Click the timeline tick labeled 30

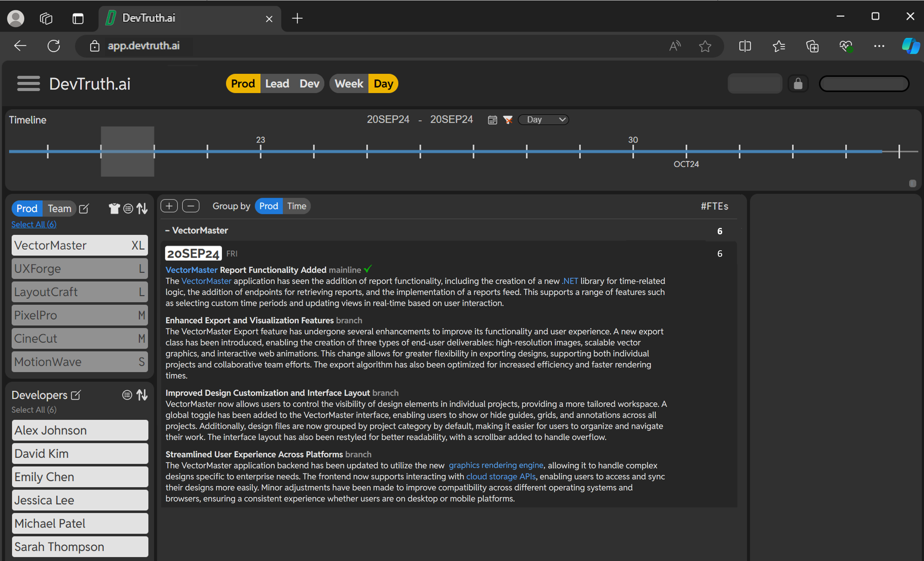point(633,151)
